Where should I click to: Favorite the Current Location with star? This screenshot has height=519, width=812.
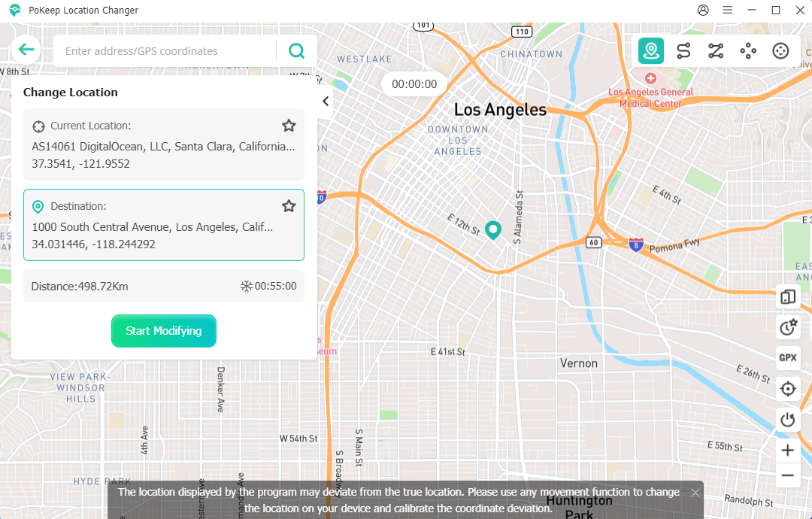289,126
